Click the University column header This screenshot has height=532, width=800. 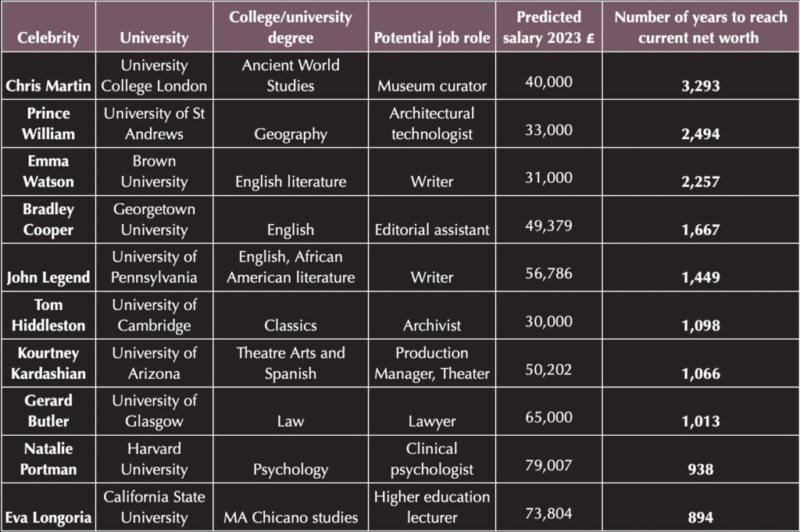155,37
